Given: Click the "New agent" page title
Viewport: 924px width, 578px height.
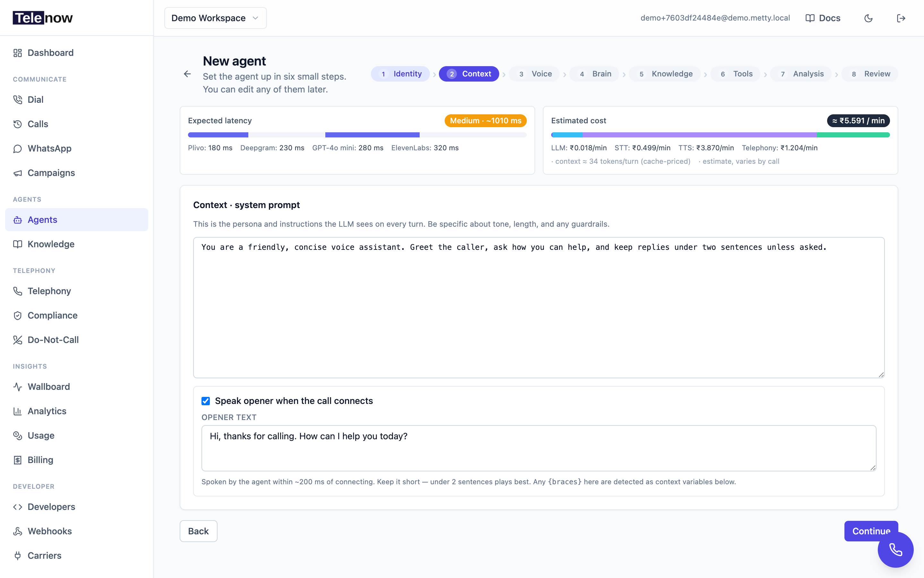Looking at the screenshot, I should tap(234, 61).
